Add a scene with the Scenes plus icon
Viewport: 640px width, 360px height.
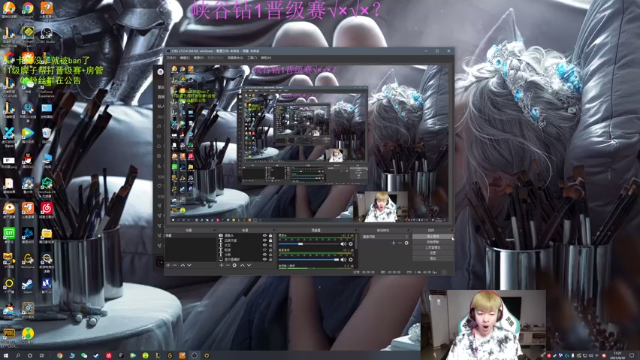click(168, 265)
